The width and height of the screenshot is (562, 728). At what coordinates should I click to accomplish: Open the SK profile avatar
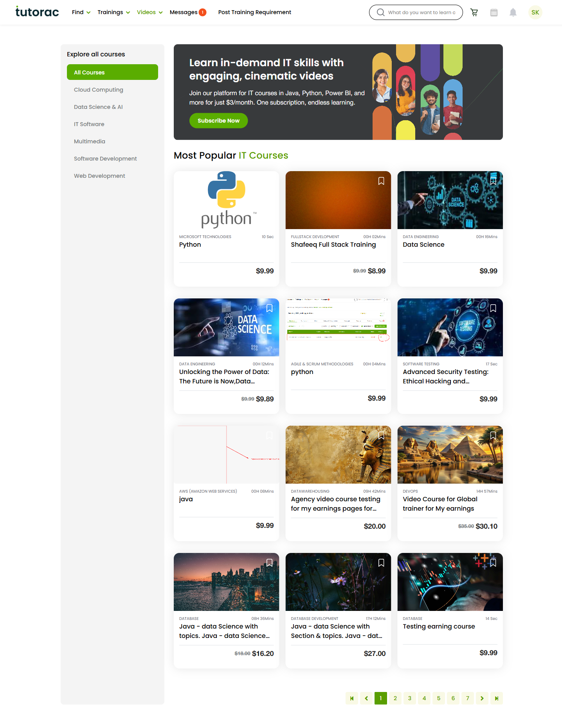(535, 13)
